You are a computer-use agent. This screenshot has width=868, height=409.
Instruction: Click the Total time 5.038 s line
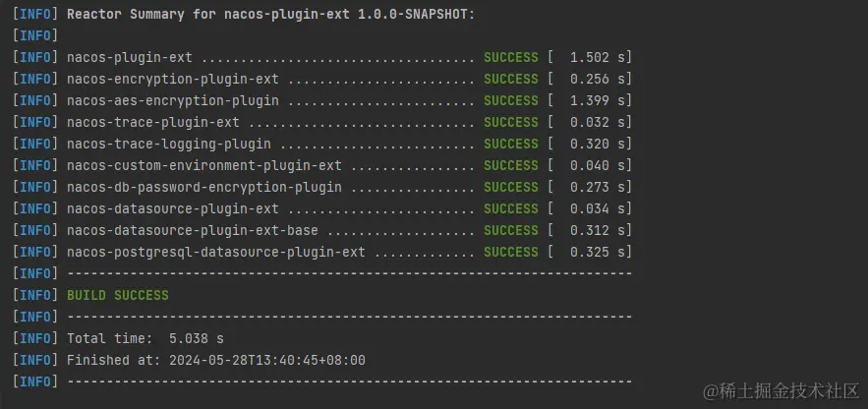[x=145, y=338]
